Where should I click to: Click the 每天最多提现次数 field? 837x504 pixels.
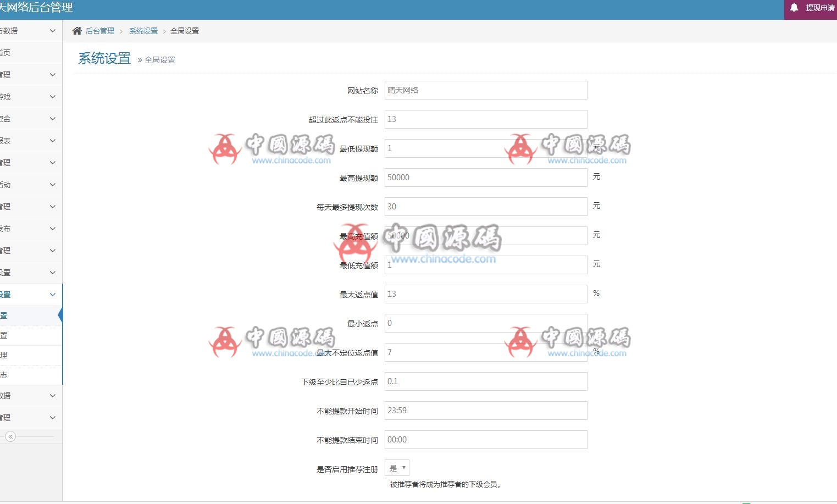point(486,207)
